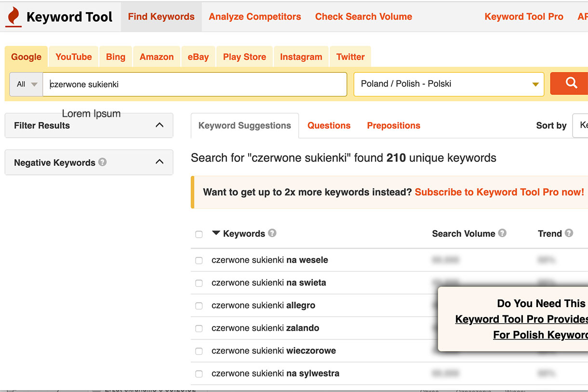The height and width of the screenshot is (392, 588).
Task: Click 'Keyword Tool Pro Provides' popup link
Action: (x=521, y=319)
